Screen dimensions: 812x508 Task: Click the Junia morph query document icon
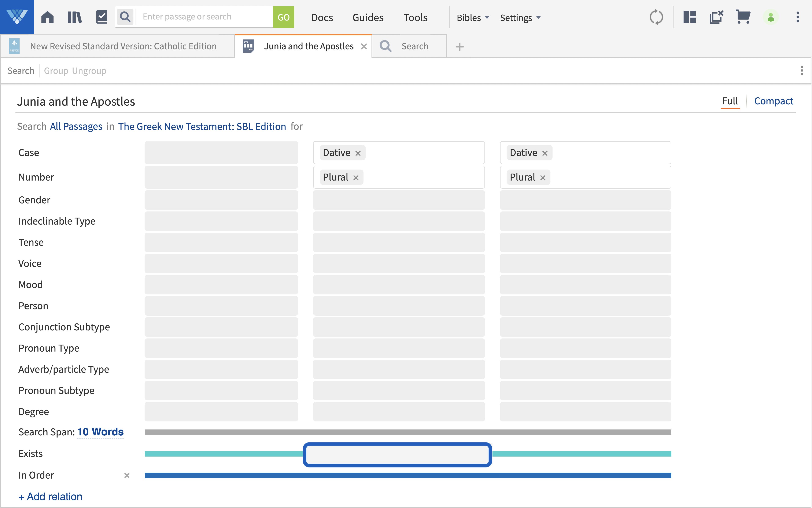tap(248, 46)
